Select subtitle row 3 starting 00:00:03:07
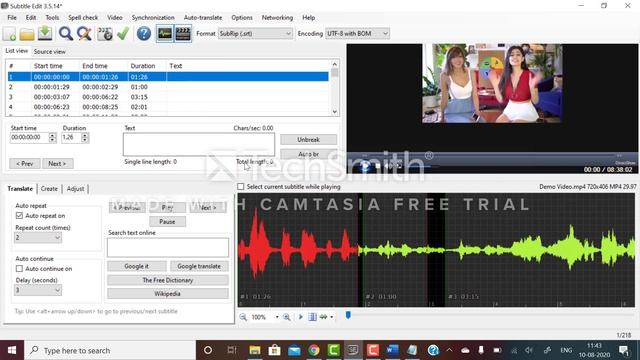 point(168,97)
